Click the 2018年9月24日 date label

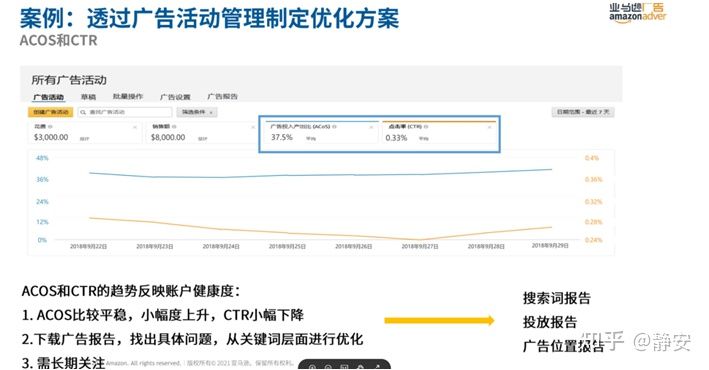[221, 247]
